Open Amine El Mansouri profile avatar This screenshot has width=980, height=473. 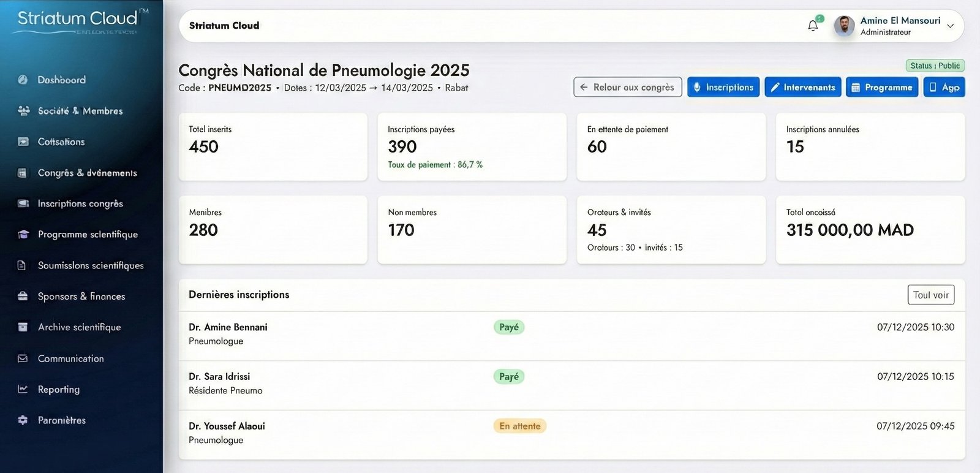[x=844, y=26]
